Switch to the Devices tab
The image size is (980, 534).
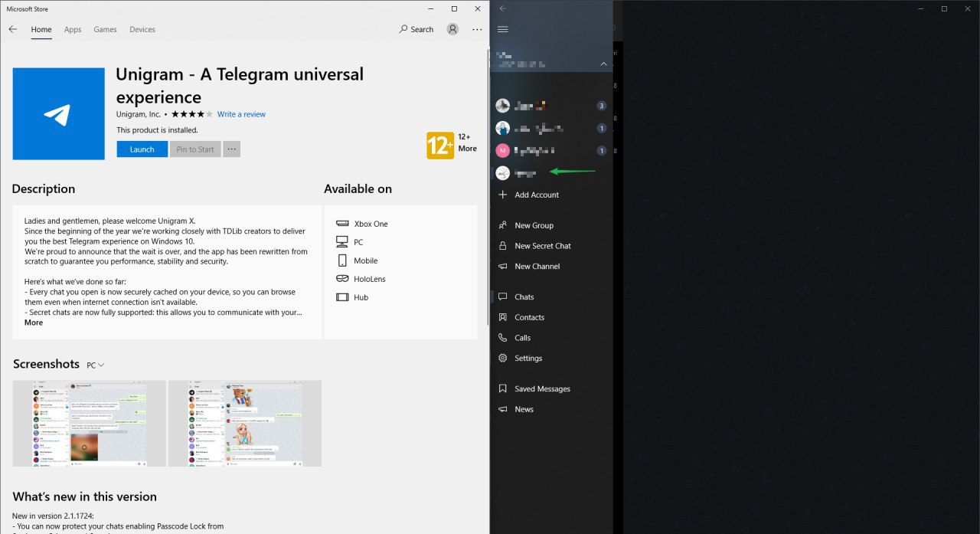(142, 29)
